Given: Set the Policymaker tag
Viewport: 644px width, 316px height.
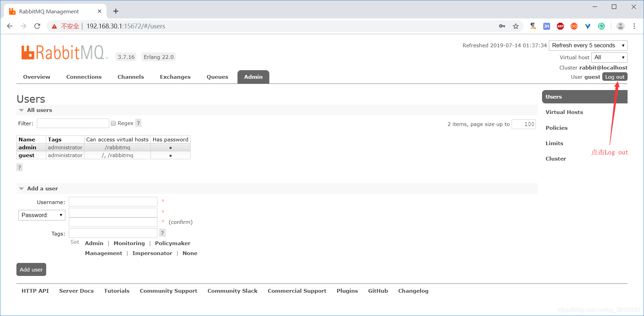Looking at the screenshot, I should 172,243.
